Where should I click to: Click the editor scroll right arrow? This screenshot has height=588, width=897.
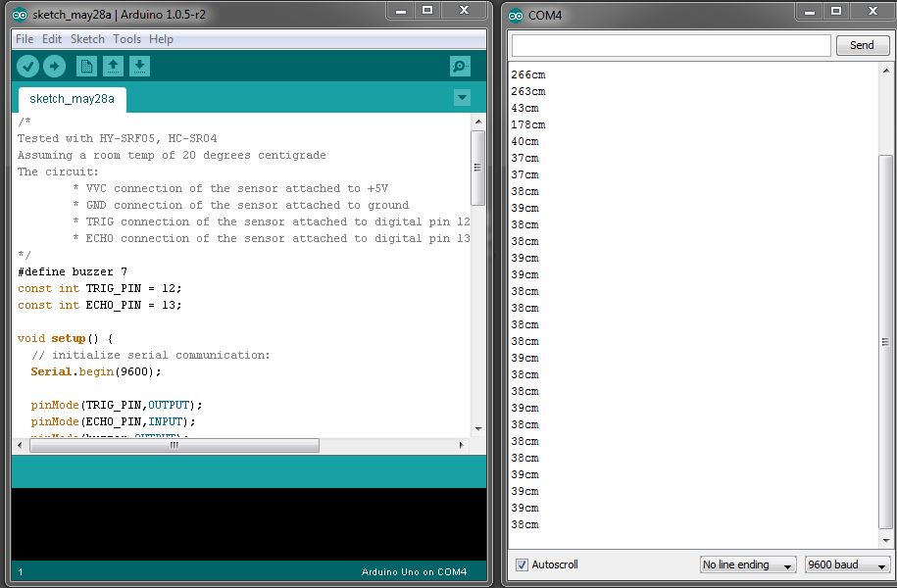click(461, 445)
